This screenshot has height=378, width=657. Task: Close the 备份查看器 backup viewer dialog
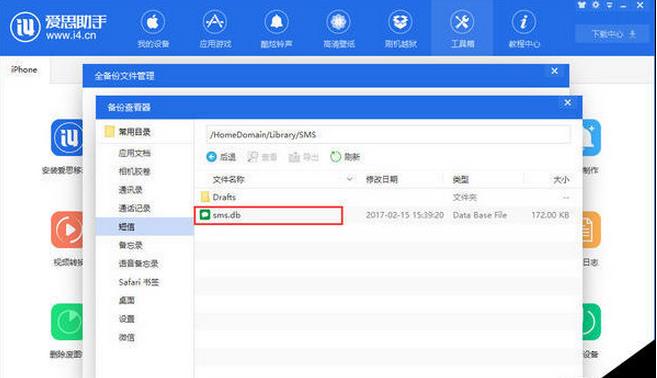point(567,103)
